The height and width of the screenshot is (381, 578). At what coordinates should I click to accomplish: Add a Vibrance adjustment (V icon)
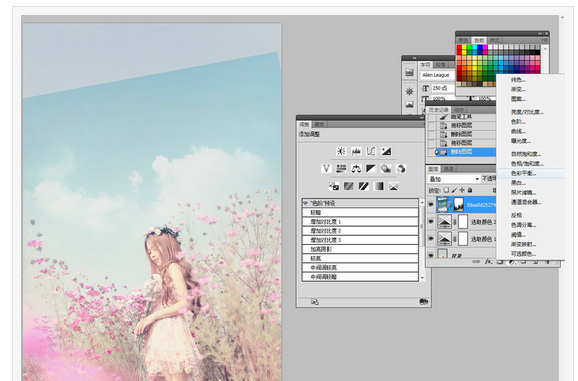click(x=326, y=169)
